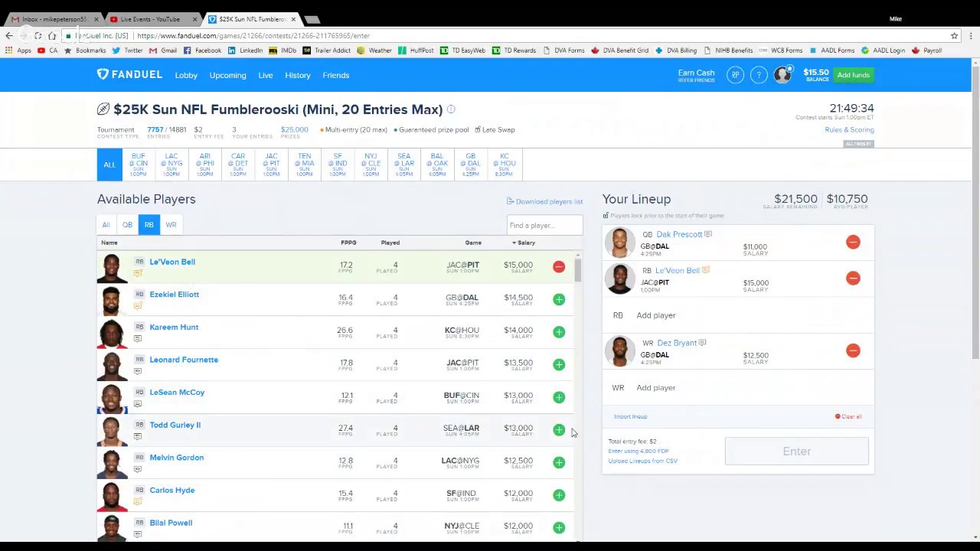The height and width of the screenshot is (551, 980).
Task: Open the $25,000 prizes link
Action: coord(295,129)
